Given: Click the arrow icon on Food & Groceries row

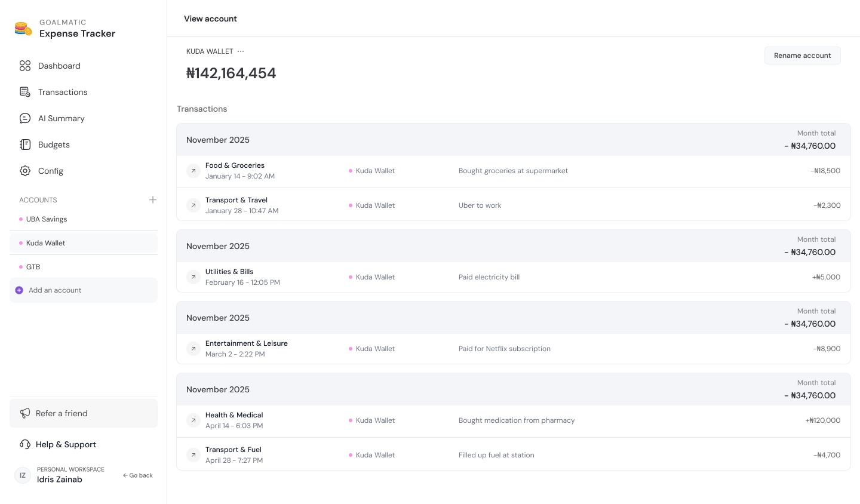Looking at the screenshot, I should point(193,171).
